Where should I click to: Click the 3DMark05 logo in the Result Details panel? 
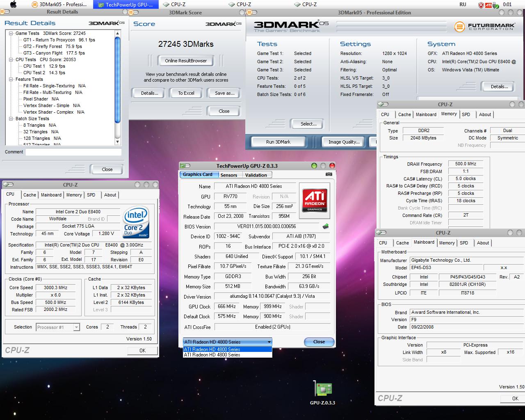click(107, 23)
